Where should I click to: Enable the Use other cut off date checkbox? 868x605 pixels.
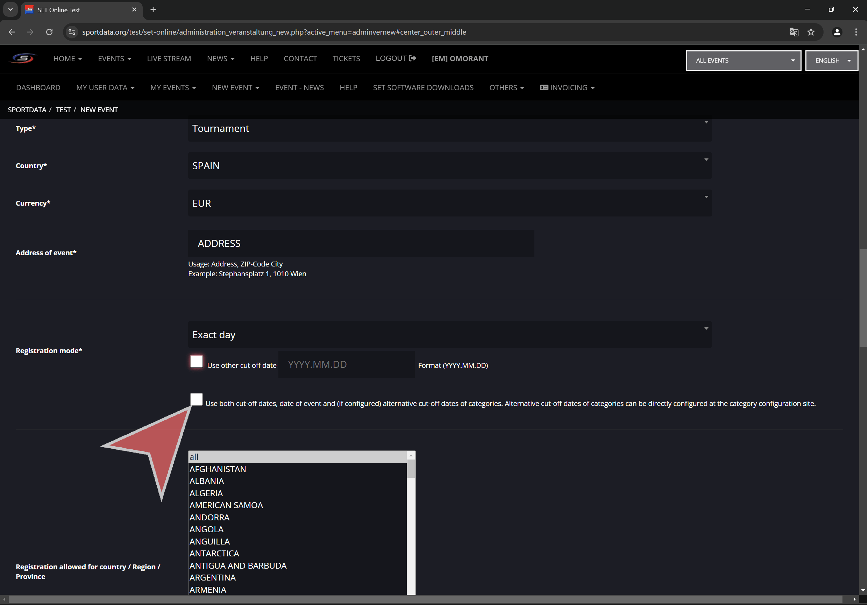pyautogui.click(x=196, y=361)
